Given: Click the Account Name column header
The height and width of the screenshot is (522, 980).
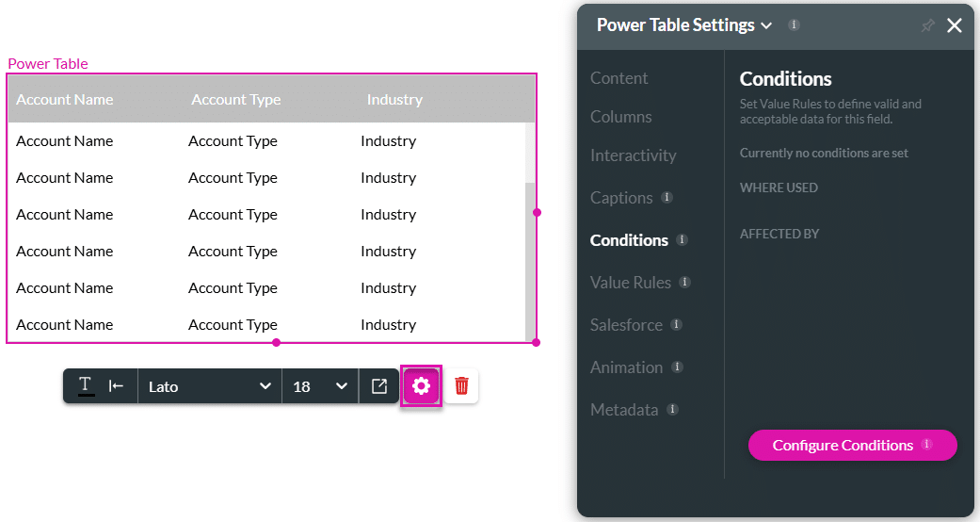Looking at the screenshot, I should [64, 100].
